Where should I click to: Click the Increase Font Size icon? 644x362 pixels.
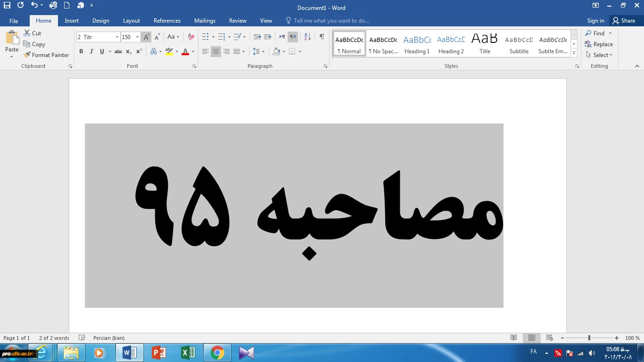[x=147, y=37]
